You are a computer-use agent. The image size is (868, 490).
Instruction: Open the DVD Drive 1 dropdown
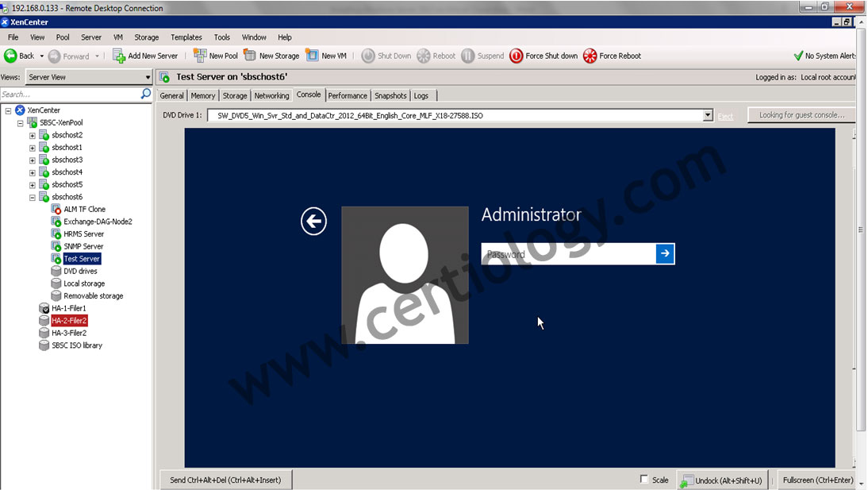click(708, 115)
